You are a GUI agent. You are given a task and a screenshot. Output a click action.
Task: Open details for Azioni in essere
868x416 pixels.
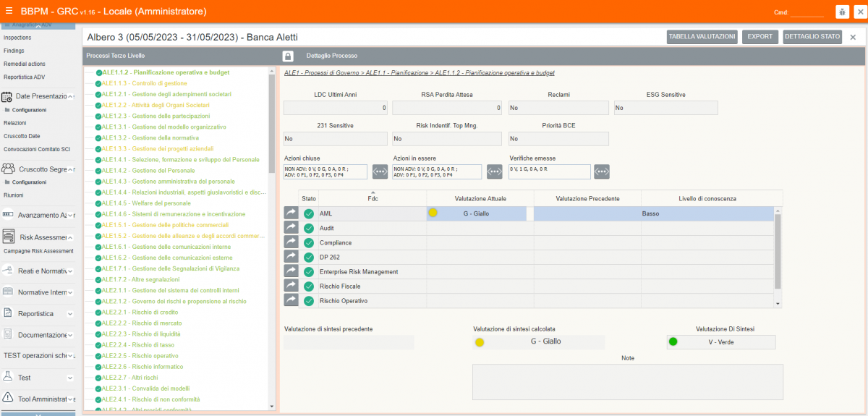coord(494,171)
